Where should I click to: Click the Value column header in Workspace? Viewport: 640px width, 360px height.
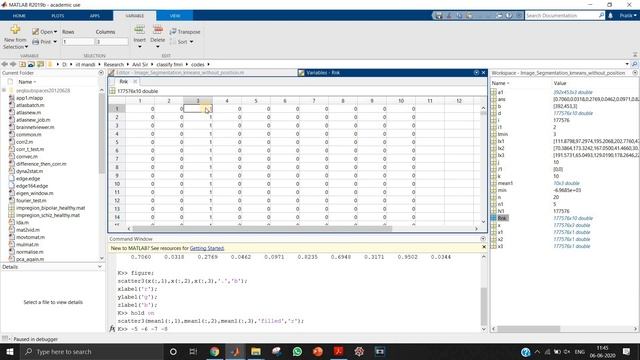pos(560,83)
